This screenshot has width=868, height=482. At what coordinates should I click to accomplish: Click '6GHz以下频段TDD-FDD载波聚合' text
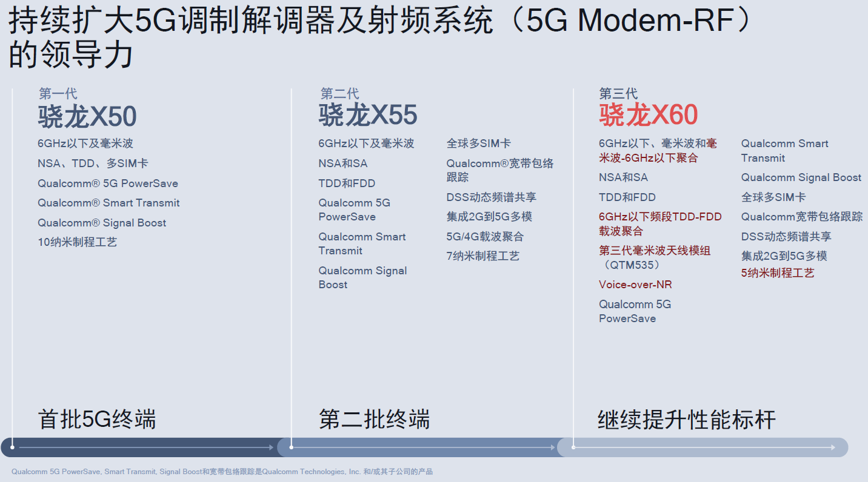pyautogui.click(x=661, y=224)
